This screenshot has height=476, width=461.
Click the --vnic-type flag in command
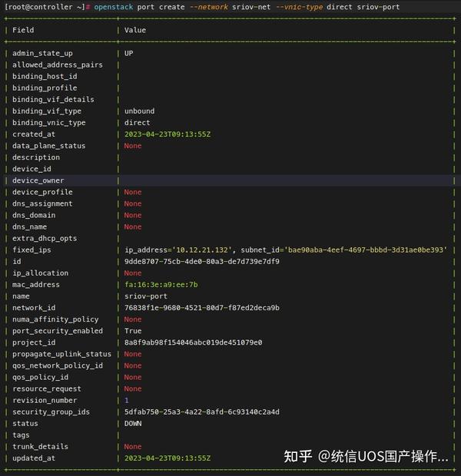tap(300, 7)
